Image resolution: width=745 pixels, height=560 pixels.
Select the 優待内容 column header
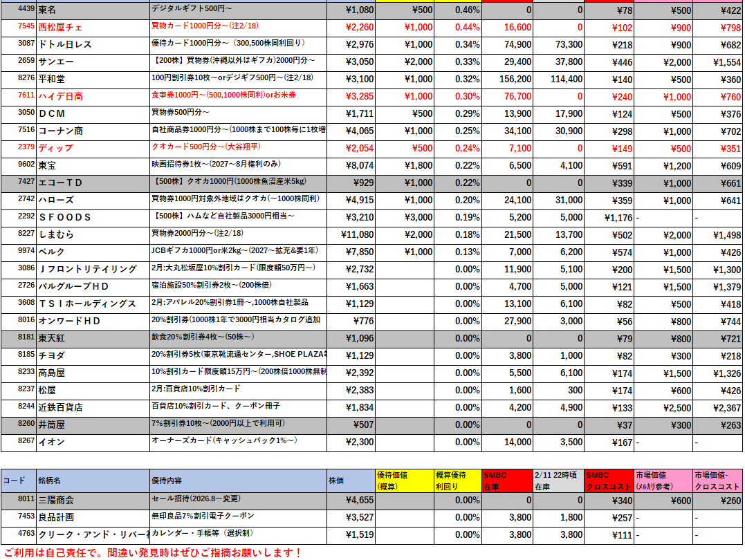(x=238, y=480)
